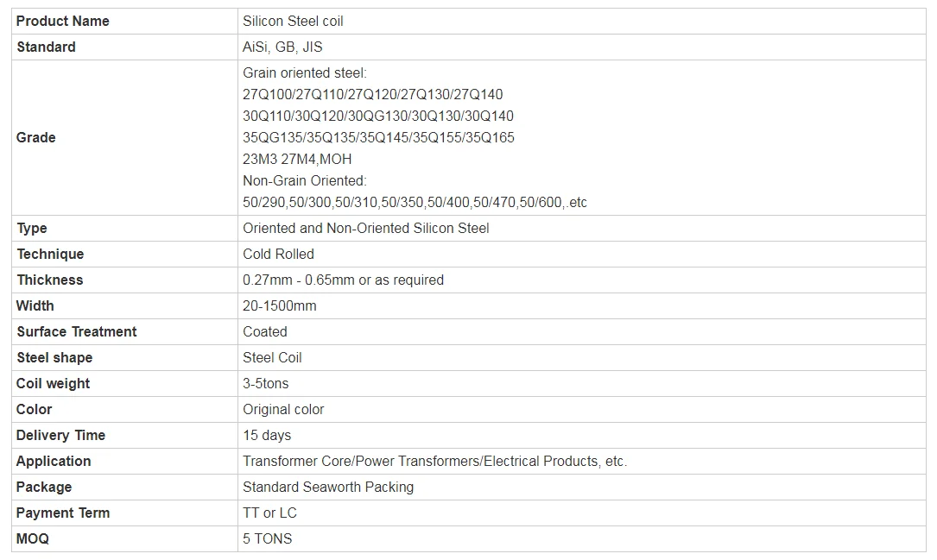The height and width of the screenshot is (560, 937).
Task: Select the Silicon Steel coil value
Action: click(293, 21)
